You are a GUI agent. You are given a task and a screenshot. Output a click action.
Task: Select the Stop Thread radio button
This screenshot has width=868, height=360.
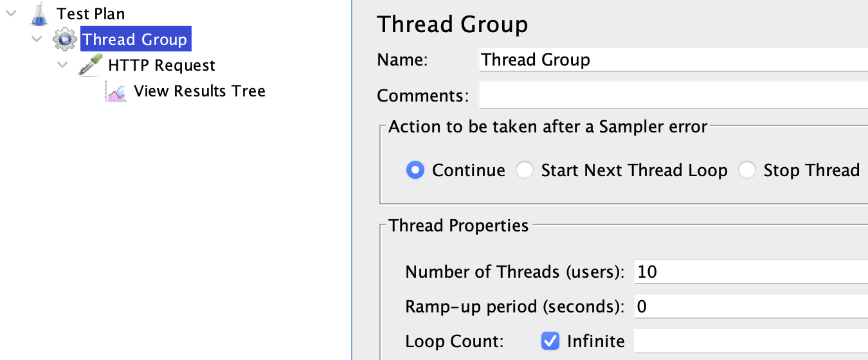(x=747, y=170)
